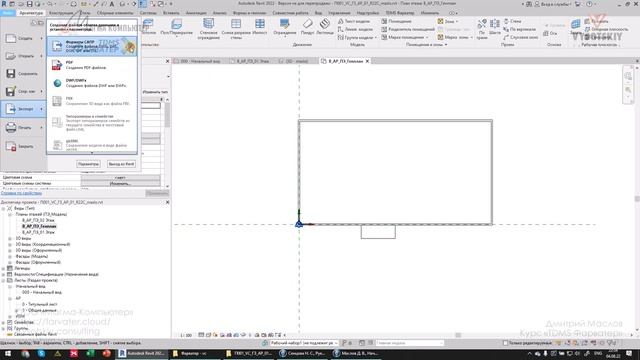
Task: Collapse the Виды (Тип) tree node
Action: (x=4, y=209)
